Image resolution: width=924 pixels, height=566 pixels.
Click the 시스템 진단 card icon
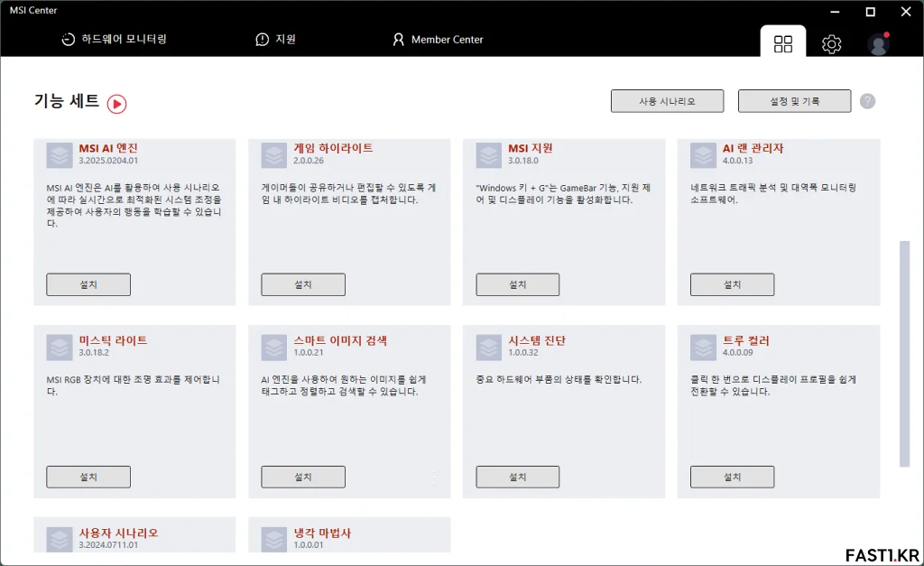[x=488, y=348]
